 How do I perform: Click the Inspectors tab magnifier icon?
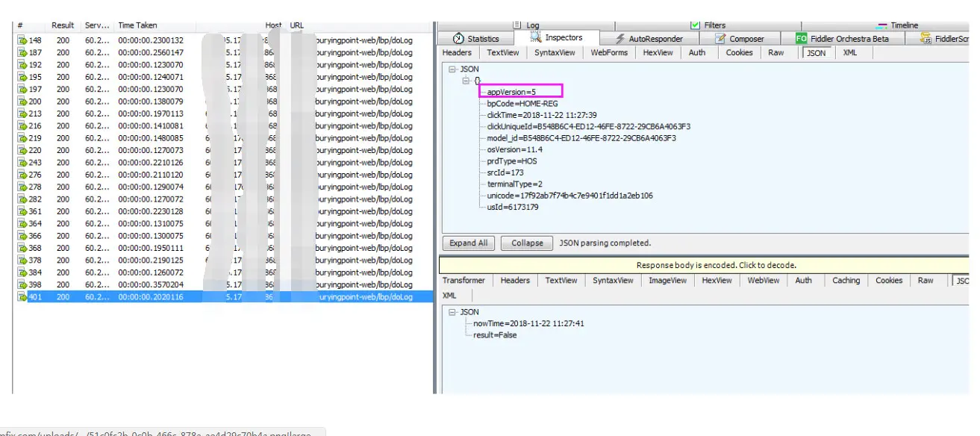click(x=535, y=37)
